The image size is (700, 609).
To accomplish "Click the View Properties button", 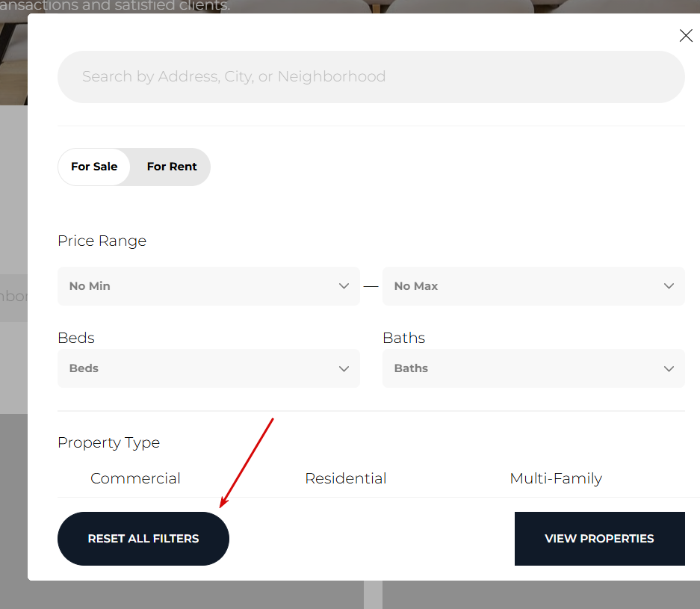I will 599,539.
